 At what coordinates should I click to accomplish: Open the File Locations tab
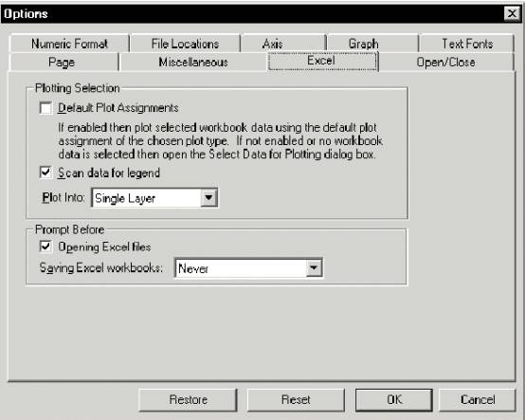185,44
